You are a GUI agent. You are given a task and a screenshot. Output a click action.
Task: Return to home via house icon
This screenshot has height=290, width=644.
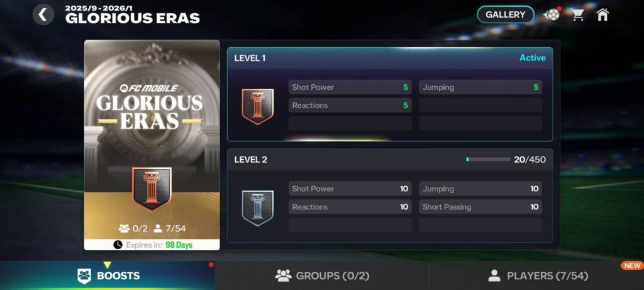point(602,15)
